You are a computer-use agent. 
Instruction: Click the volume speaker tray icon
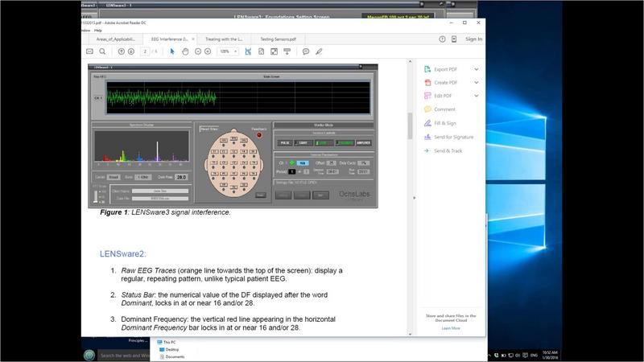coord(518,355)
